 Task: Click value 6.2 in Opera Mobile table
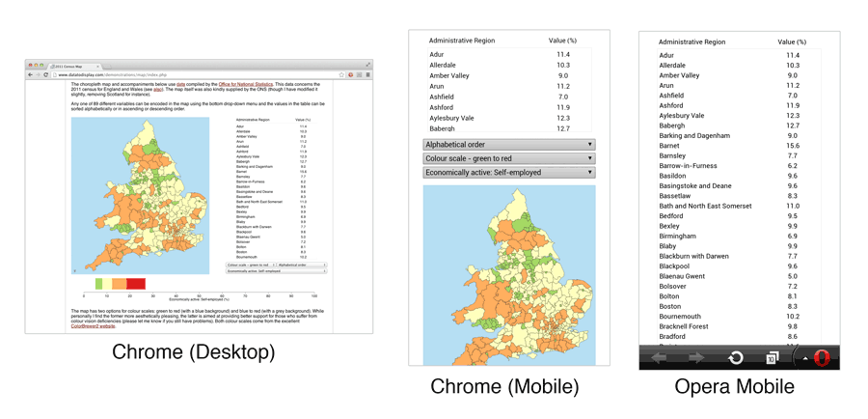(x=793, y=166)
